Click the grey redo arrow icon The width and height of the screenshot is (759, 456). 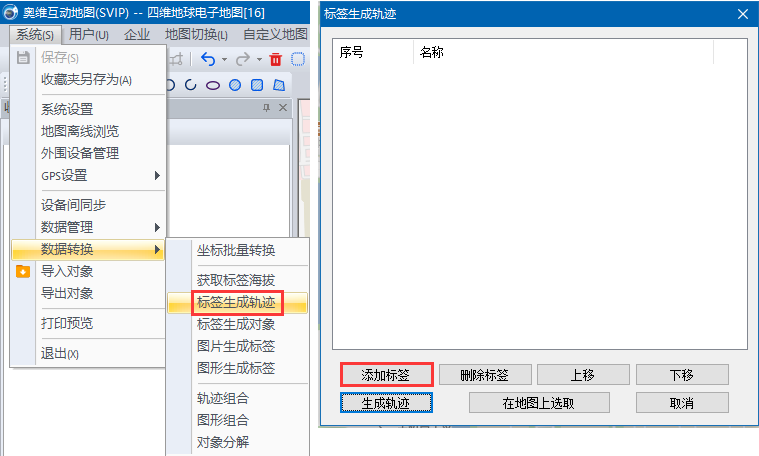pos(243,59)
